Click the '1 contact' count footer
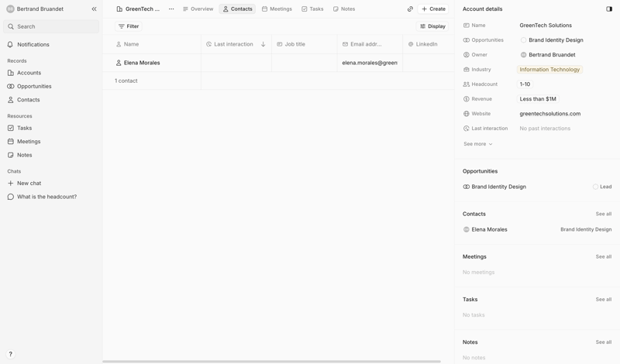 (x=126, y=81)
